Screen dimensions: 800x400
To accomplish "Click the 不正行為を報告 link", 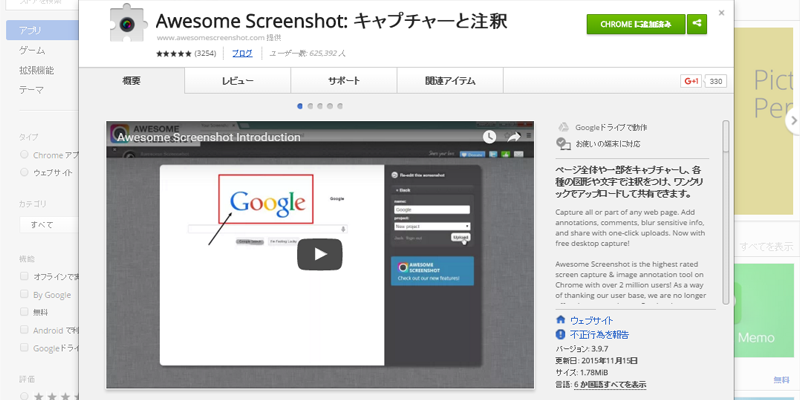I will 599,335.
